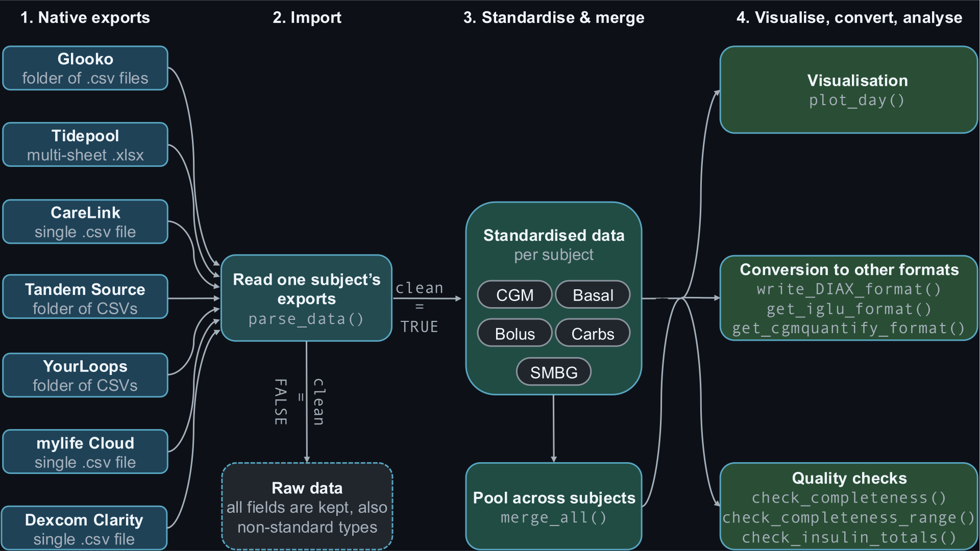
Task: Select the Carbs pill
Action: point(593,334)
